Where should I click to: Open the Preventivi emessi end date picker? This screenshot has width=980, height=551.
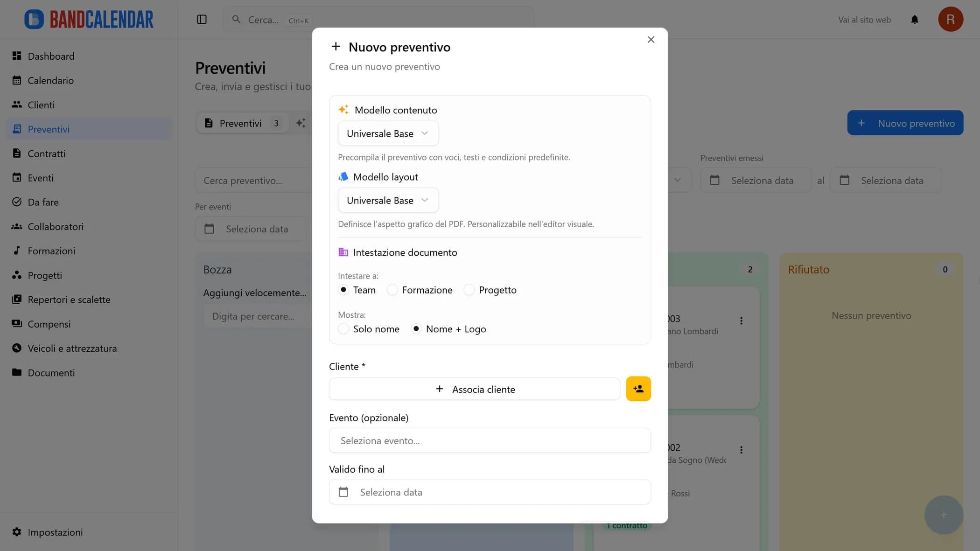point(885,180)
